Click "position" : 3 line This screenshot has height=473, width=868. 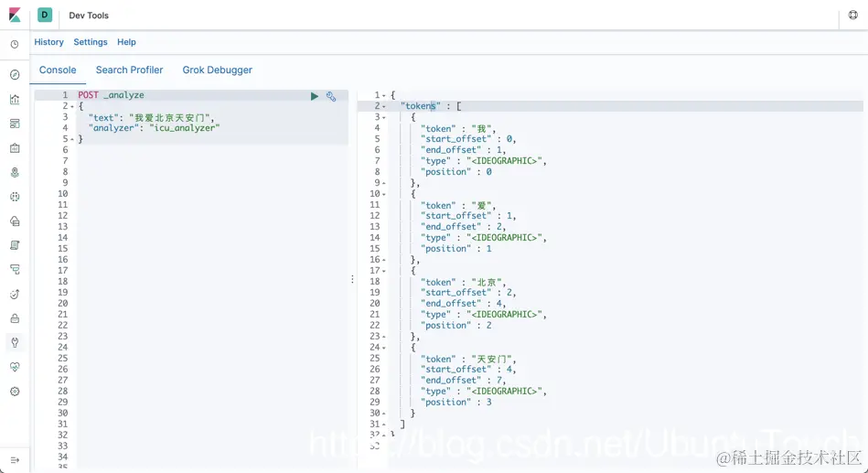click(456, 403)
